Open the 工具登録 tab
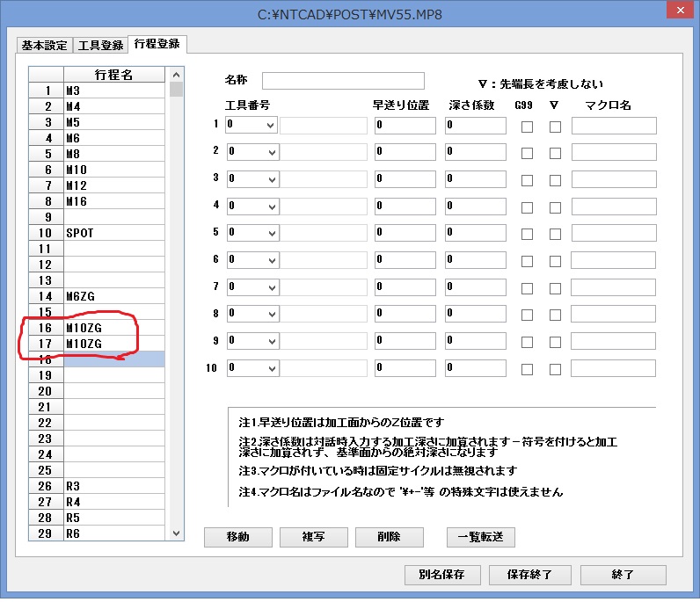This screenshot has height=602, width=700. [100, 45]
